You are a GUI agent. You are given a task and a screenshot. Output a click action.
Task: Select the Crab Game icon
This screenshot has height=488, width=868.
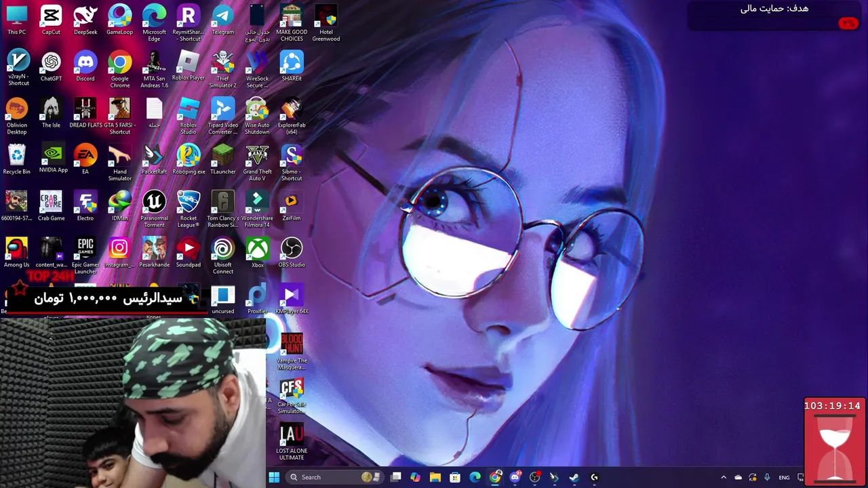click(51, 206)
